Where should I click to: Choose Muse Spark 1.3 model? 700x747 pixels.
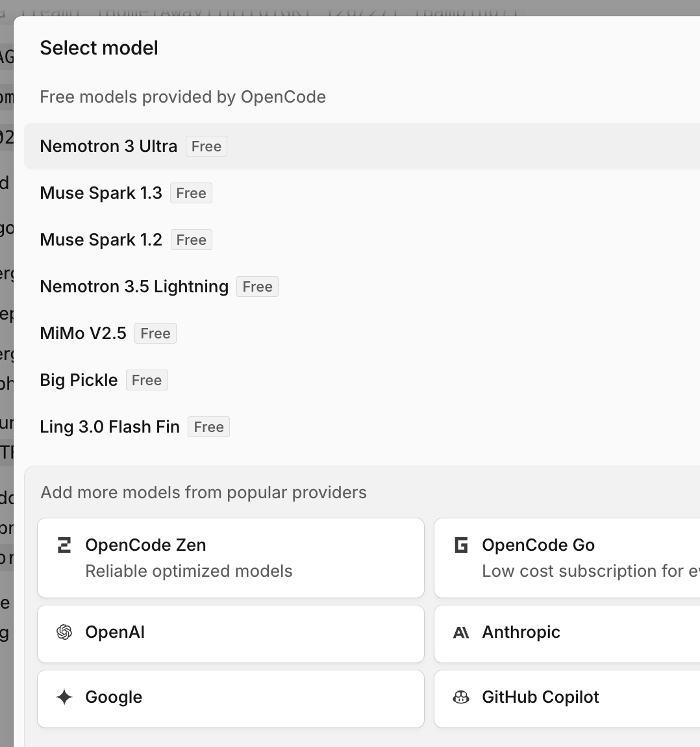tap(362, 193)
